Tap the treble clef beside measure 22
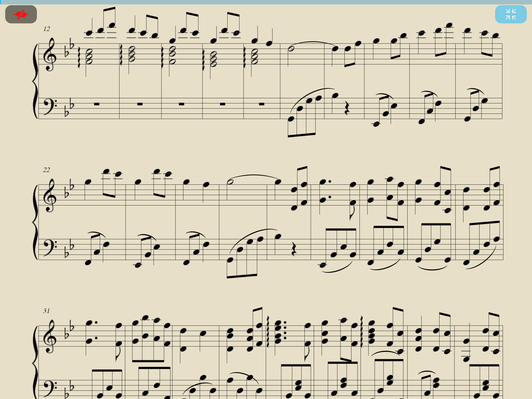 coord(49,195)
